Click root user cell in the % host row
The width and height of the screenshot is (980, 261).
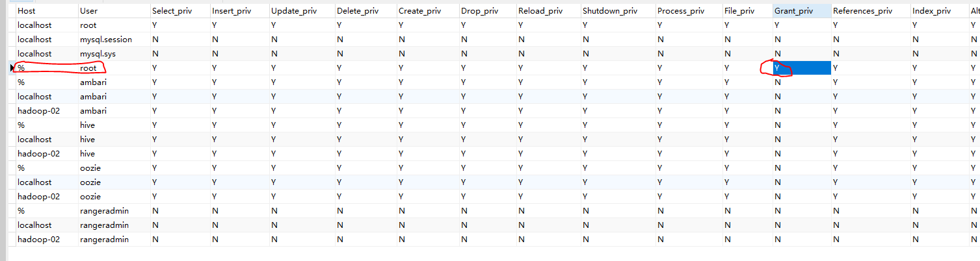(x=113, y=68)
